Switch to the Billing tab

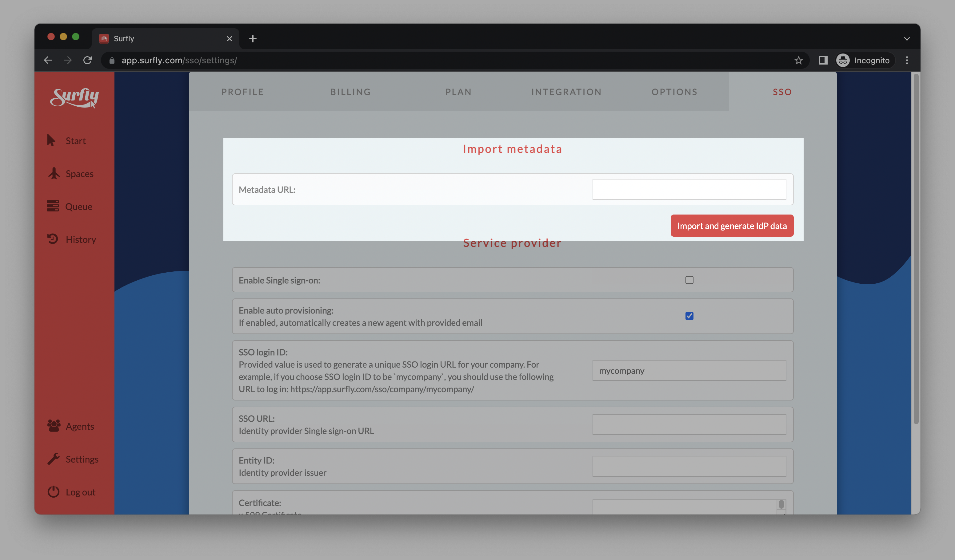[350, 92]
